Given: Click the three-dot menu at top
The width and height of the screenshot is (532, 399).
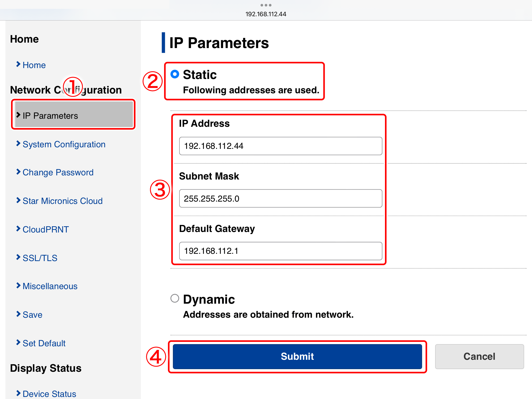Looking at the screenshot, I should 266,5.
